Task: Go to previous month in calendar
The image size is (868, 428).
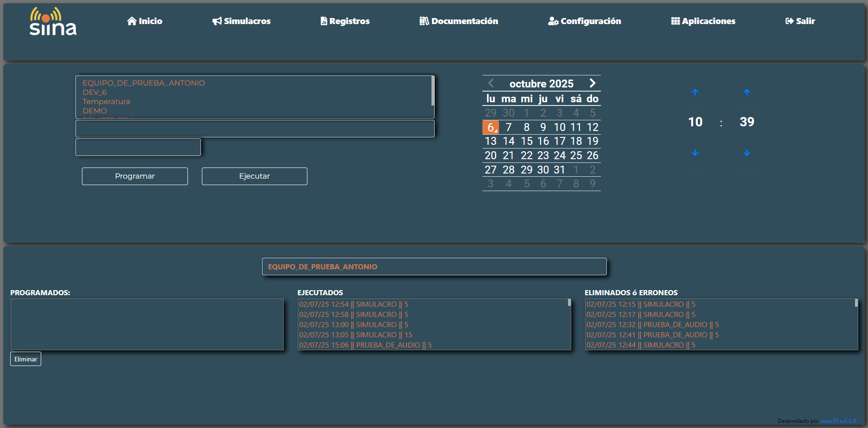Action: point(491,83)
